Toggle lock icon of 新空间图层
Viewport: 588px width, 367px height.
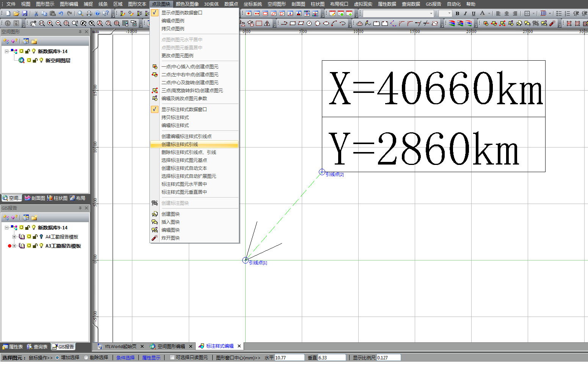pos(35,60)
